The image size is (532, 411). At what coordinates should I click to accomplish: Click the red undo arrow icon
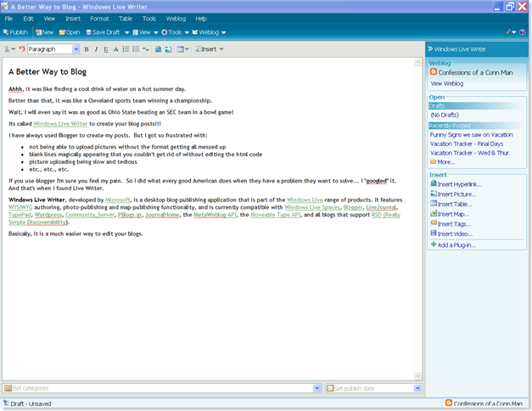(x=22, y=49)
